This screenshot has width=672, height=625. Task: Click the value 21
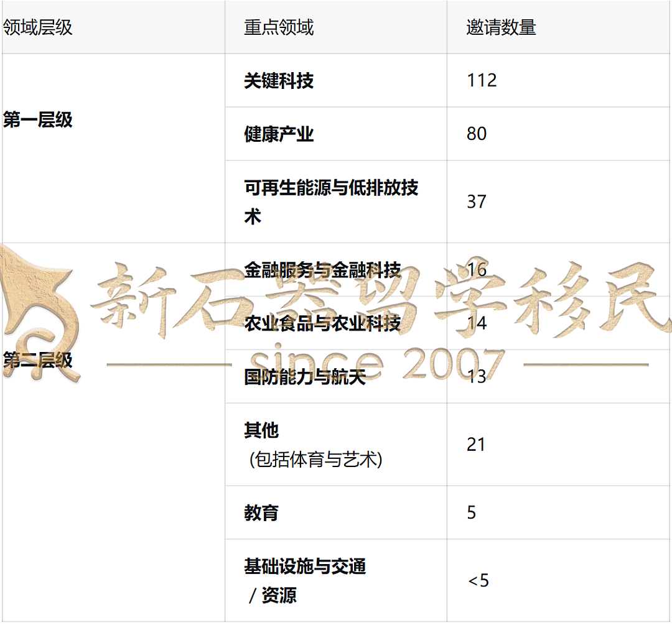click(x=476, y=445)
